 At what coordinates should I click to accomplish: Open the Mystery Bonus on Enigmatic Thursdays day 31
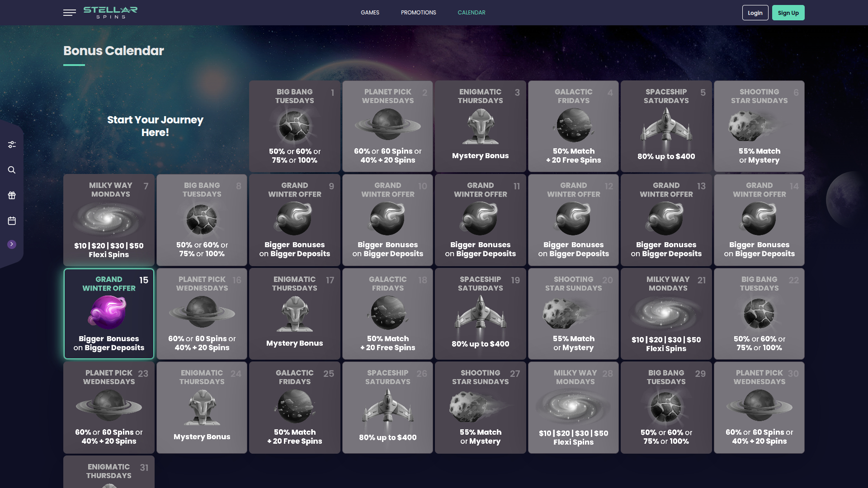click(109, 471)
